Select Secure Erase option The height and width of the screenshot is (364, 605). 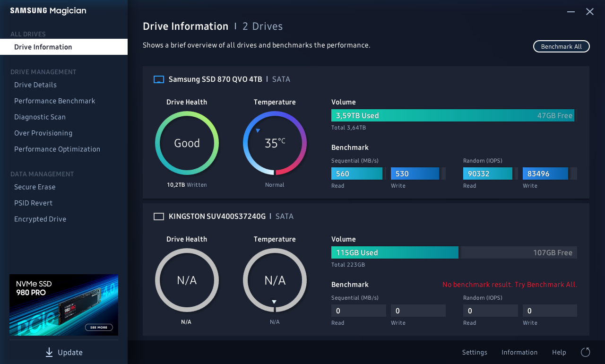(35, 187)
